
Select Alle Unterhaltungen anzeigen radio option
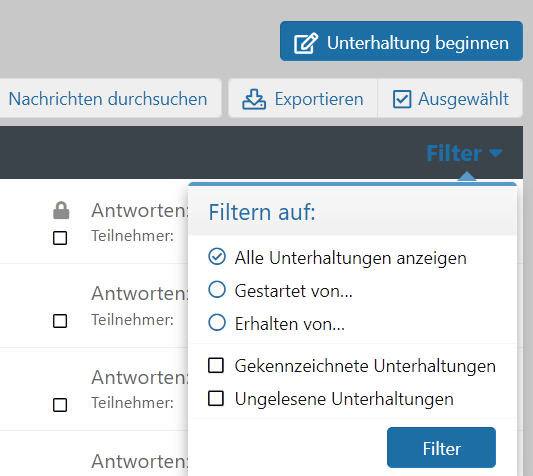(x=217, y=257)
